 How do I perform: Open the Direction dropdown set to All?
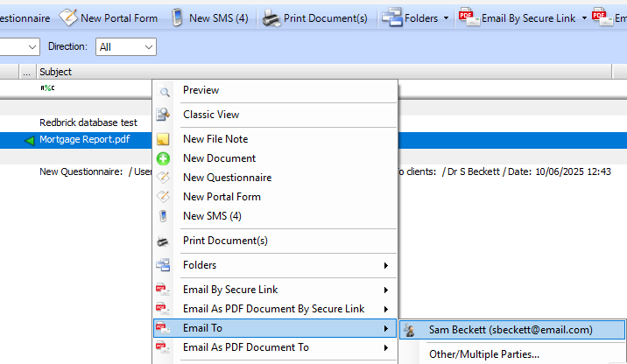click(126, 46)
